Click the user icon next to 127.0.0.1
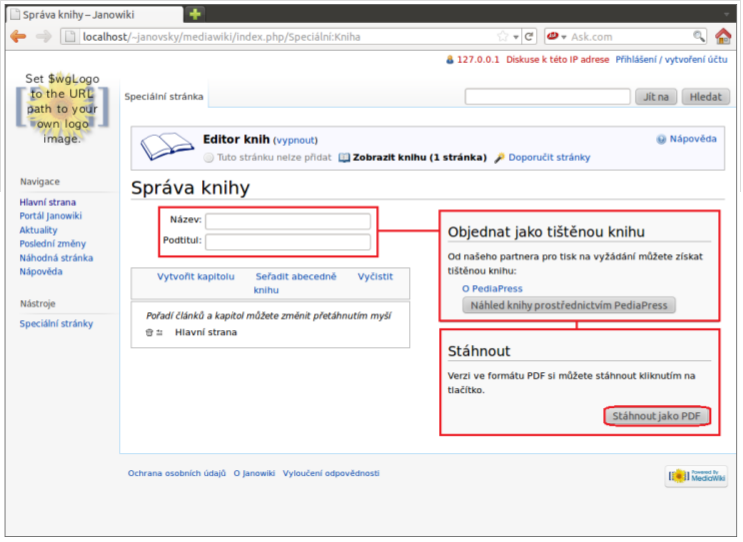 450,60
